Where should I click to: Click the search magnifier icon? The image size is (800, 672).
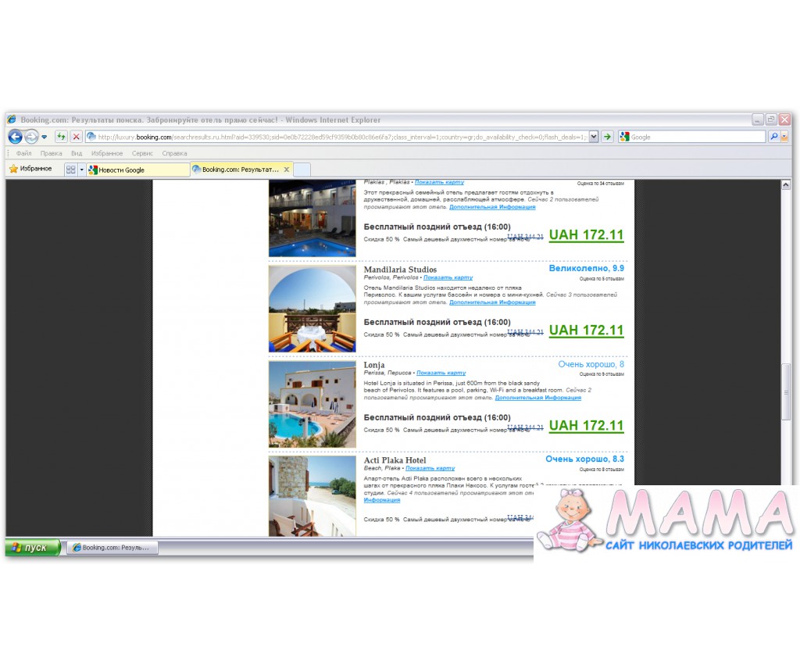click(773, 137)
